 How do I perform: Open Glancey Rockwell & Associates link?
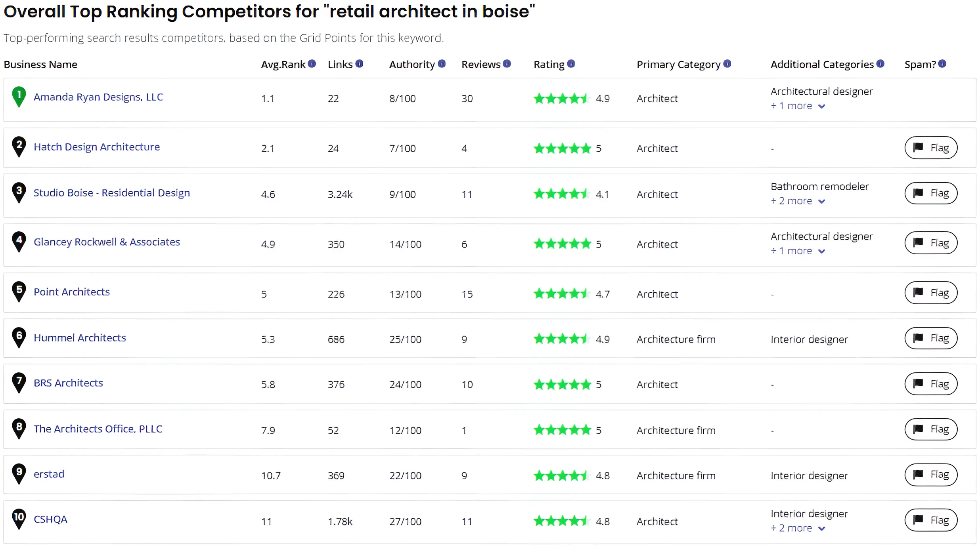coord(107,242)
